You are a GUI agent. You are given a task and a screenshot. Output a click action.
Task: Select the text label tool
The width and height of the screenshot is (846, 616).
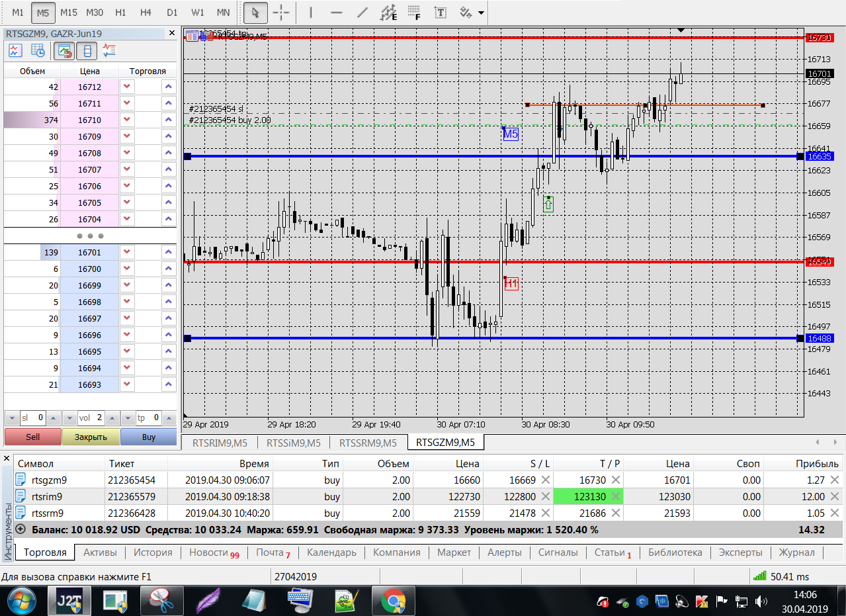click(439, 12)
